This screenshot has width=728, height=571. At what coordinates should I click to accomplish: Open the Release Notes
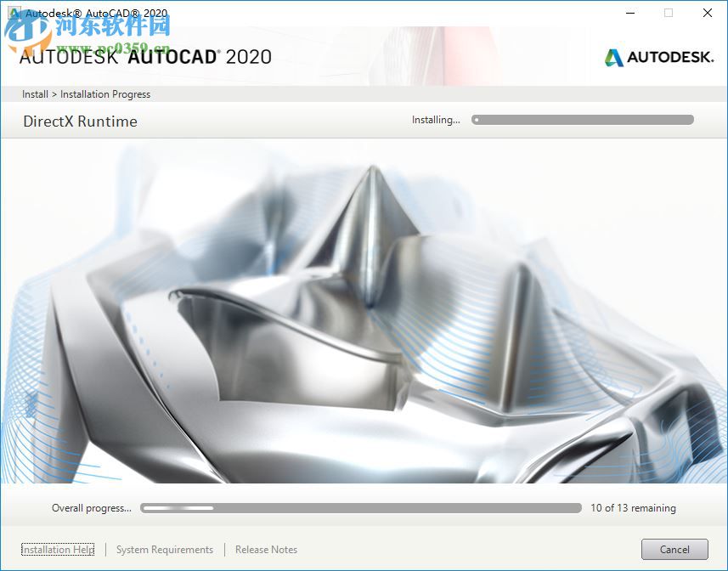265,550
